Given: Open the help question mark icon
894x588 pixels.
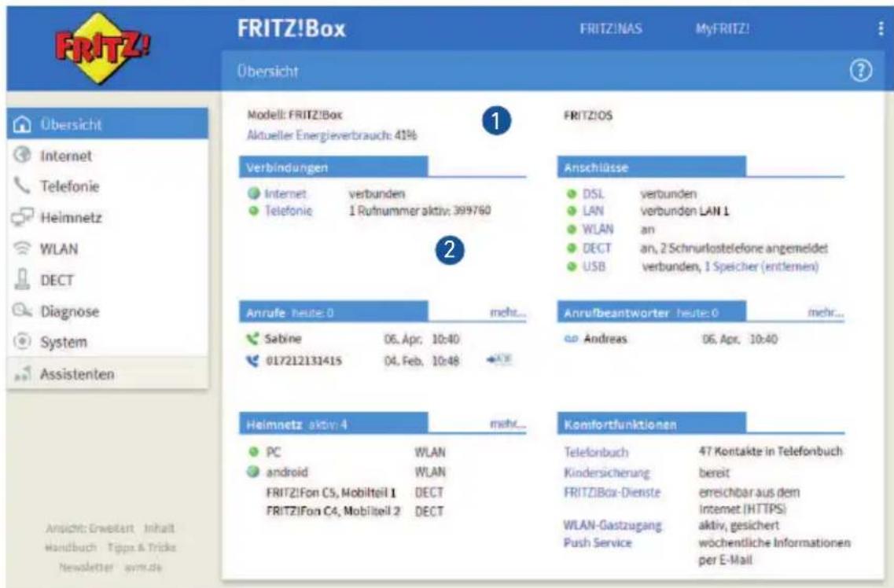Looking at the screenshot, I should [861, 71].
